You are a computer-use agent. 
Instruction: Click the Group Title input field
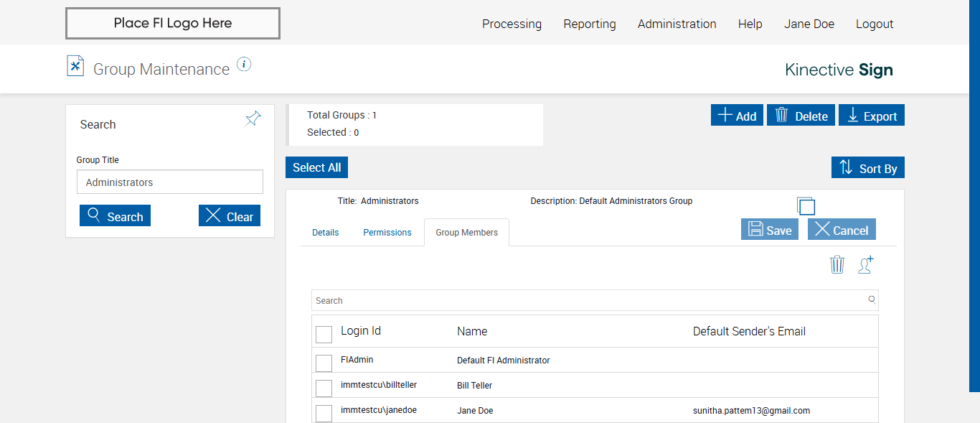point(170,182)
